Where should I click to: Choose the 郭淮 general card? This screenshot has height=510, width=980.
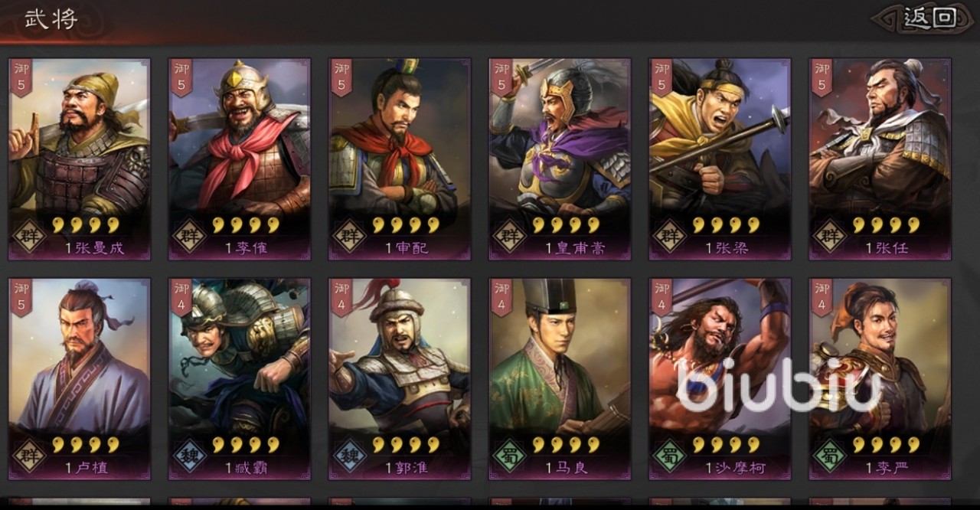pyautogui.click(x=400, y=379)
